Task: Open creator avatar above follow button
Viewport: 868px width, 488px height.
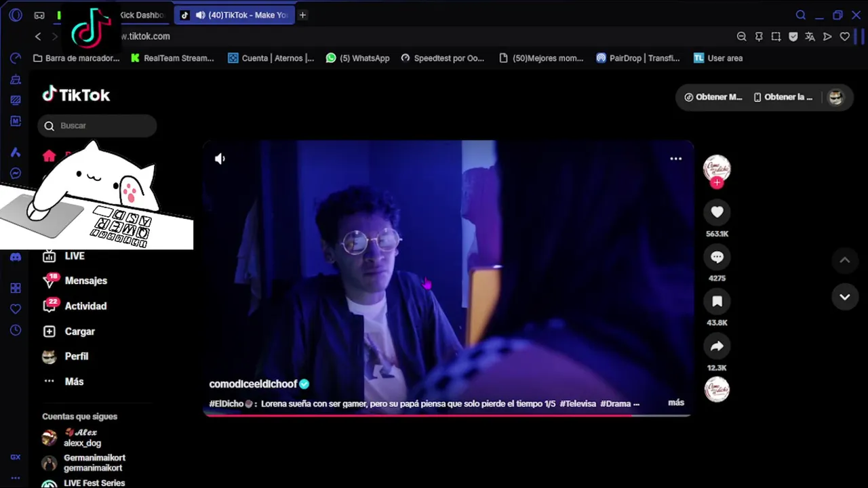Action: (x=717, y=167)
